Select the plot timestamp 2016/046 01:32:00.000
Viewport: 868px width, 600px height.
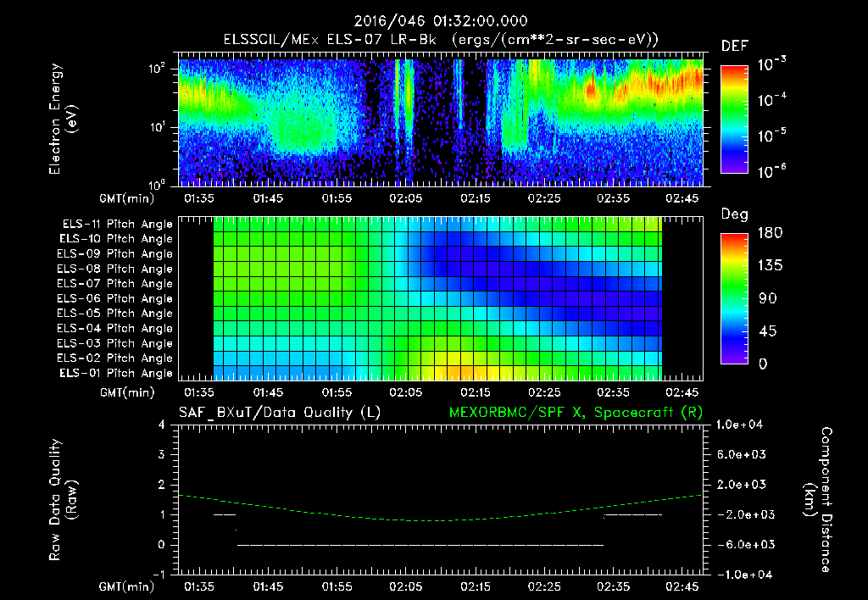click(441, 21)
